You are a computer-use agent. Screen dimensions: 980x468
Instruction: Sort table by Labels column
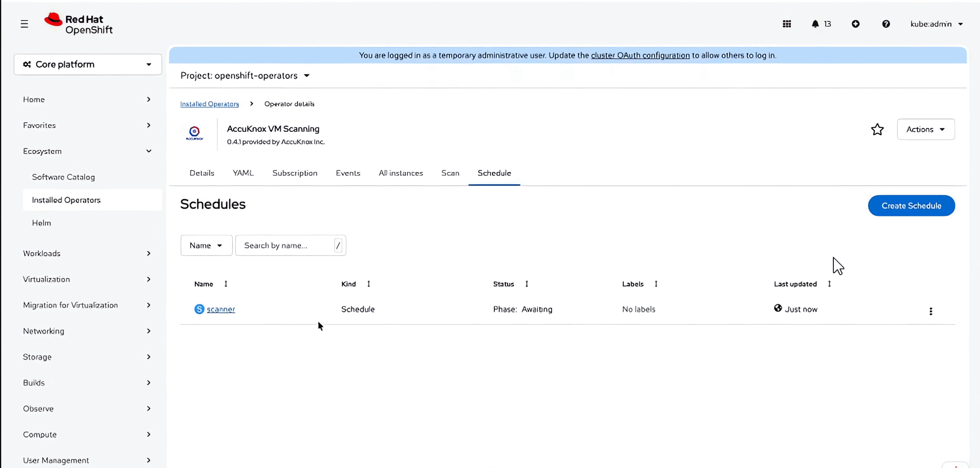[x=640, y=284]
